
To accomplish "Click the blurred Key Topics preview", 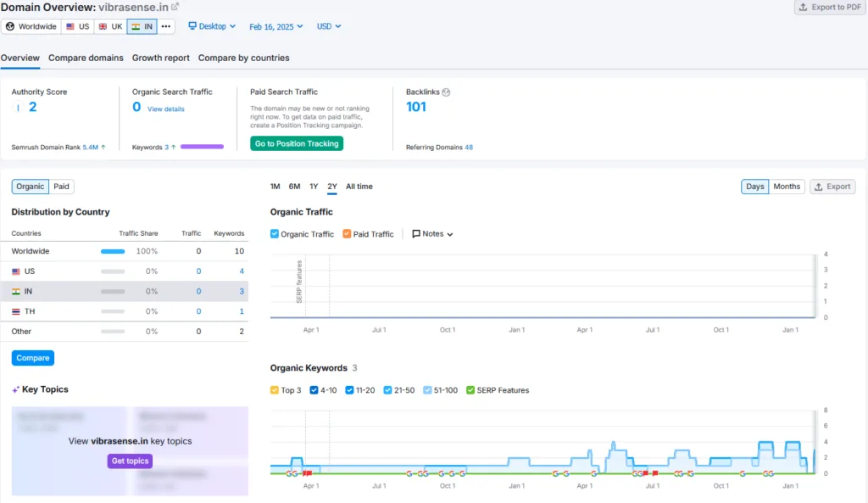I will pyautogui.click(x=130, y=451).
